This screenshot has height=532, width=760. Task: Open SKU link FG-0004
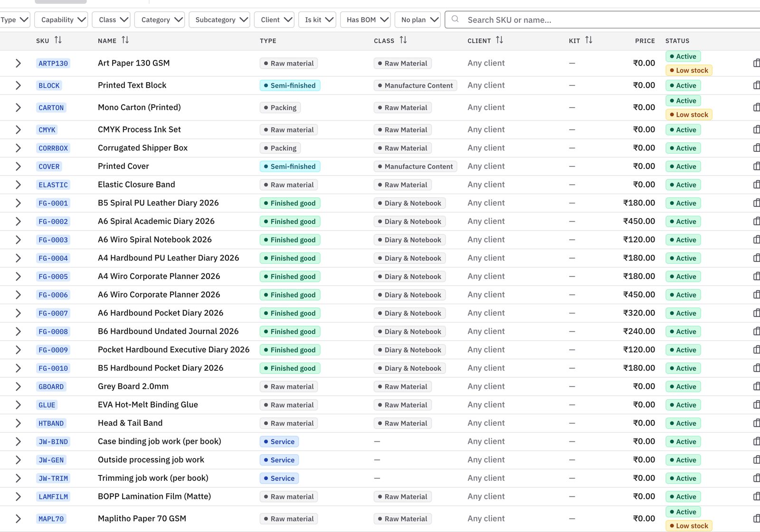coord(53,258)
